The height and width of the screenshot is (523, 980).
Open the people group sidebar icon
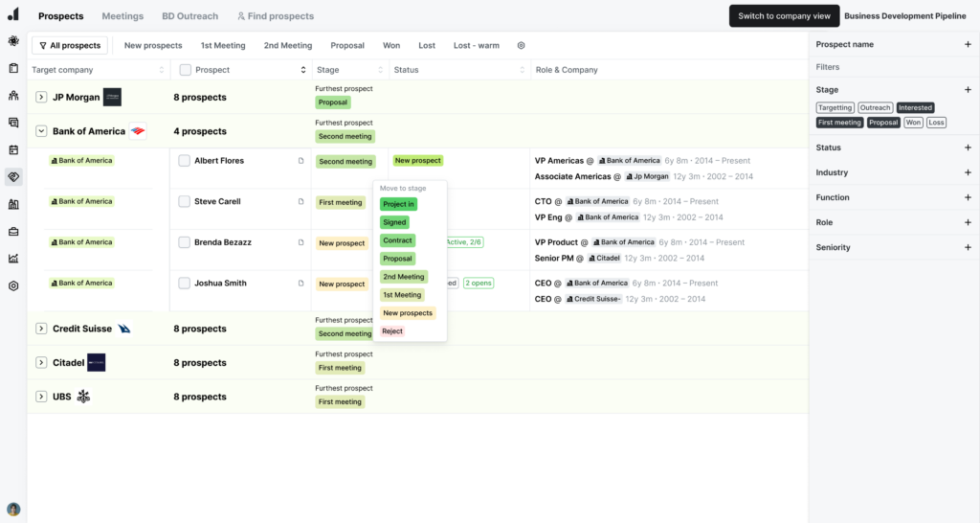coord(13,96)
